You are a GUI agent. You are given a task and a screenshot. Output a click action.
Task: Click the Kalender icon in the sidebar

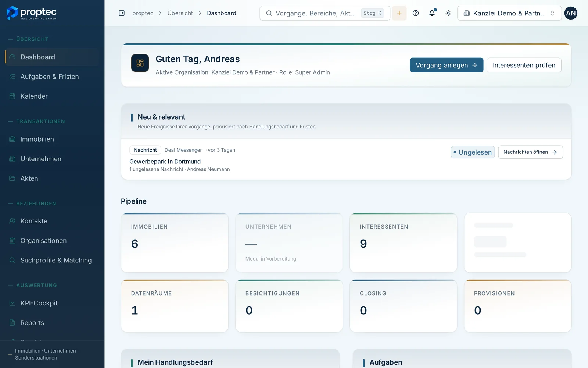coord(12,96)
